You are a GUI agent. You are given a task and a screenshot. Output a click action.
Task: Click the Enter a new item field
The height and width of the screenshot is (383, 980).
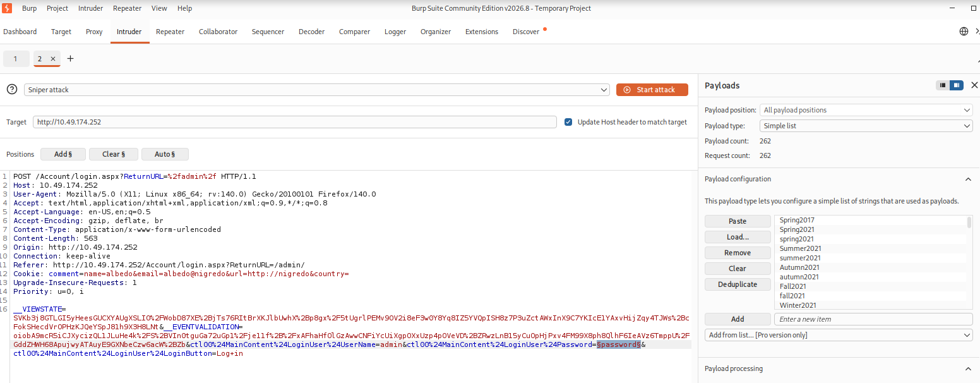tap(873, 319)
